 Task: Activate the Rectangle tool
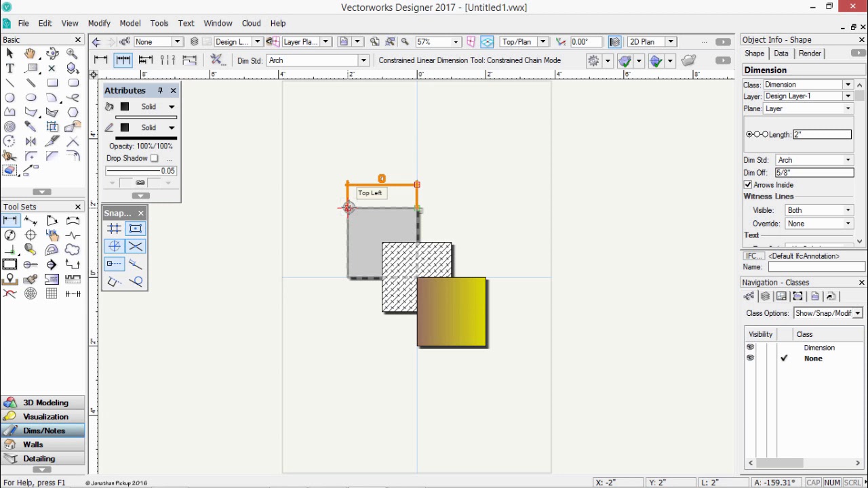pos(52,83)
